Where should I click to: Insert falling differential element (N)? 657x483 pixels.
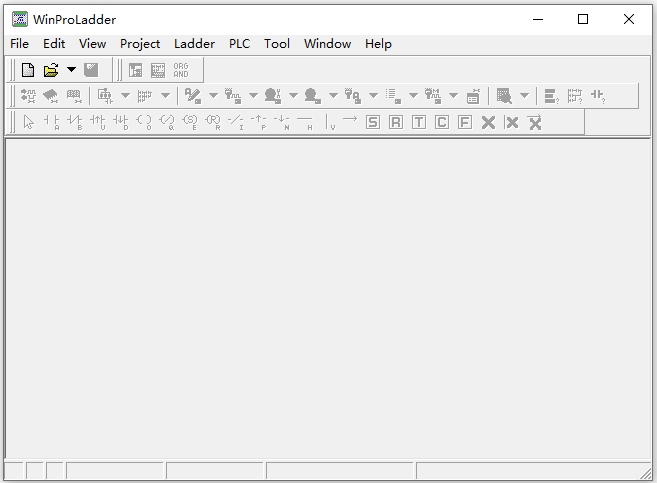(x=282, y=122)
